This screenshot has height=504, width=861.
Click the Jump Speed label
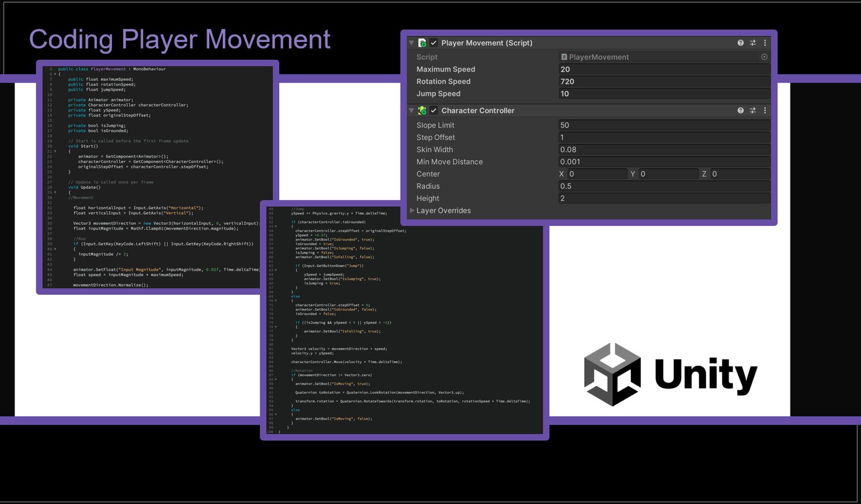(438, 94)
